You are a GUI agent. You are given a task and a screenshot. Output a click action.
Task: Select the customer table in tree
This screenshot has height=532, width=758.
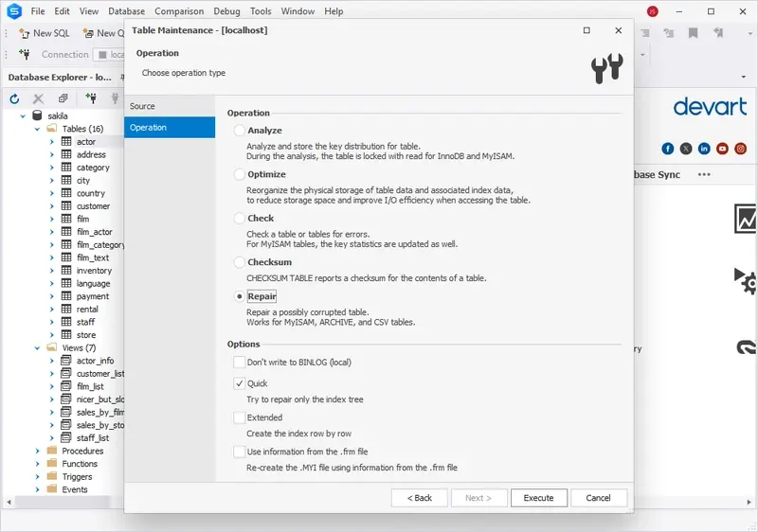(93, 206)
